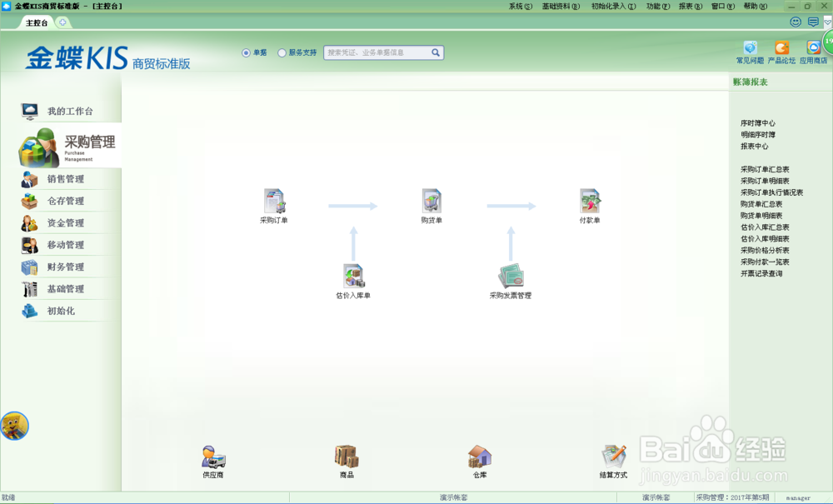Click the 应用商店 app store icon
The height and width of the screenshot is (504, 833).
click(x=813, y=47)
